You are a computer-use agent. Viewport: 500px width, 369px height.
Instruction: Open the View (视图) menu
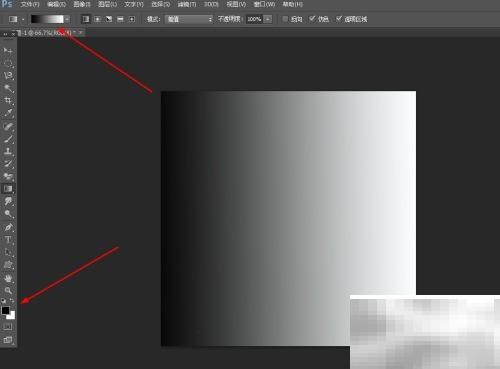click(236, 4)
